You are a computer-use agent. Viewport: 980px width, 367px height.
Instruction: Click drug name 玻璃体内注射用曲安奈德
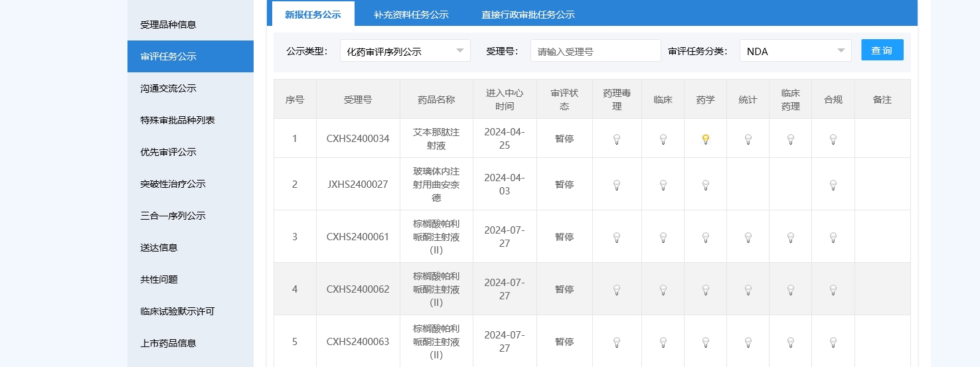436,184
